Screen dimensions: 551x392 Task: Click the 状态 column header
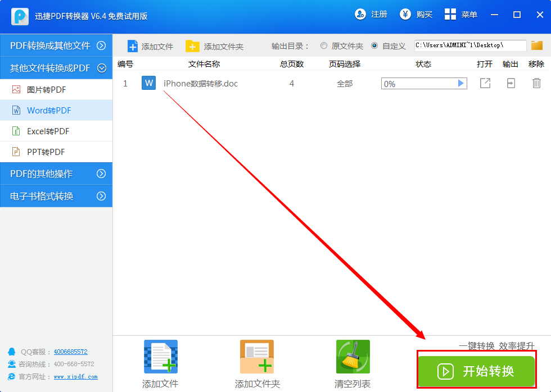[x=423, y=64]
